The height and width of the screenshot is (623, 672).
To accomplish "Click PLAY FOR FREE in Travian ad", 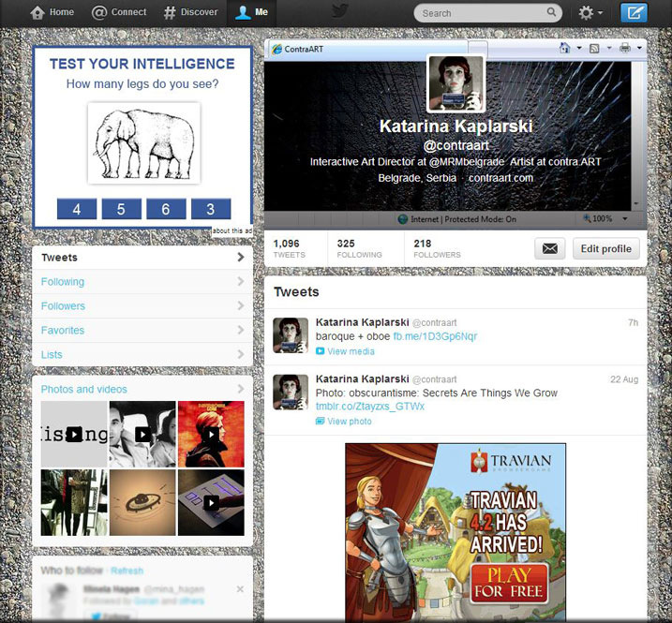I will (509, 584).
